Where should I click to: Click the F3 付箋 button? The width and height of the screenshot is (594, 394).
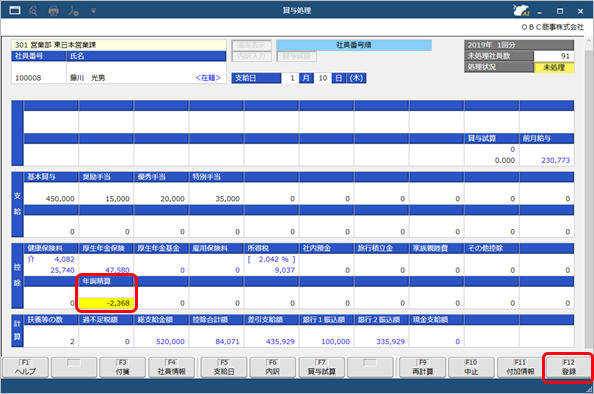(122, 367)
